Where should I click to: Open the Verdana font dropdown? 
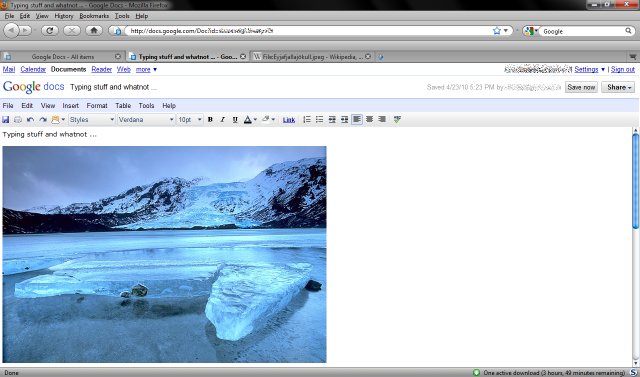point(146,120)
